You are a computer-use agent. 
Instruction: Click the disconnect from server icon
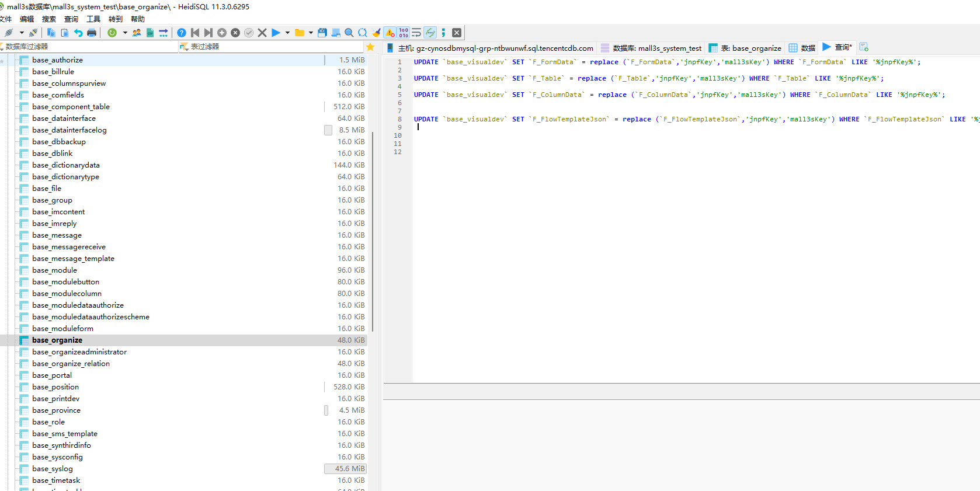coord(33,33)
